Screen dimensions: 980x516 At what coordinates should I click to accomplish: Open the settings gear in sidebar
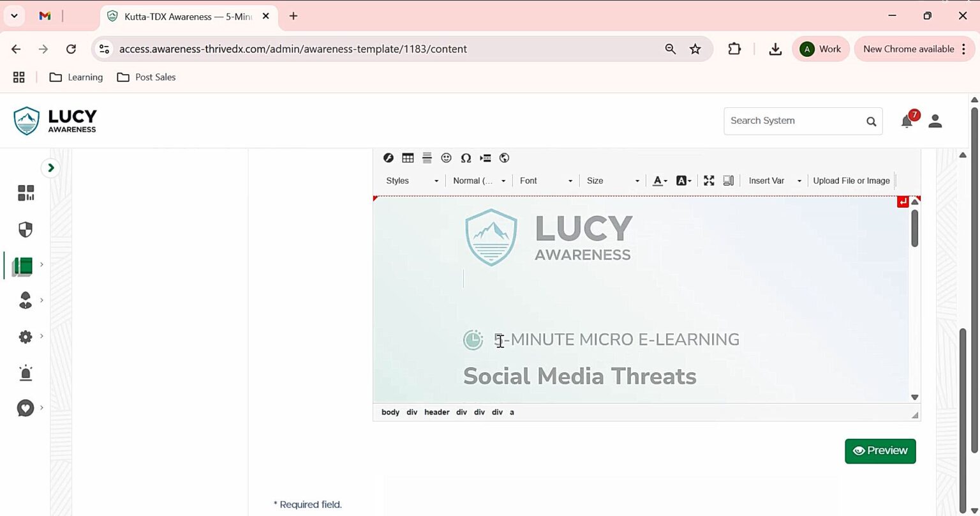(26, 337)
